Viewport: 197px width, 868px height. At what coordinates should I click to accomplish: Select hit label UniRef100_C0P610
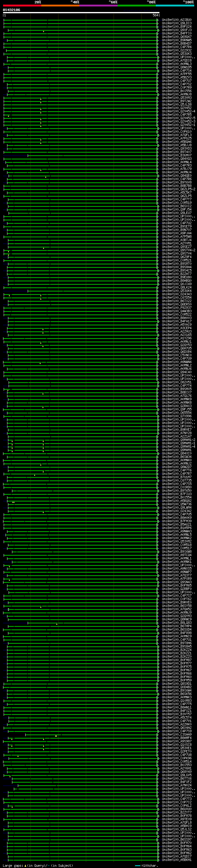[177, 131]
